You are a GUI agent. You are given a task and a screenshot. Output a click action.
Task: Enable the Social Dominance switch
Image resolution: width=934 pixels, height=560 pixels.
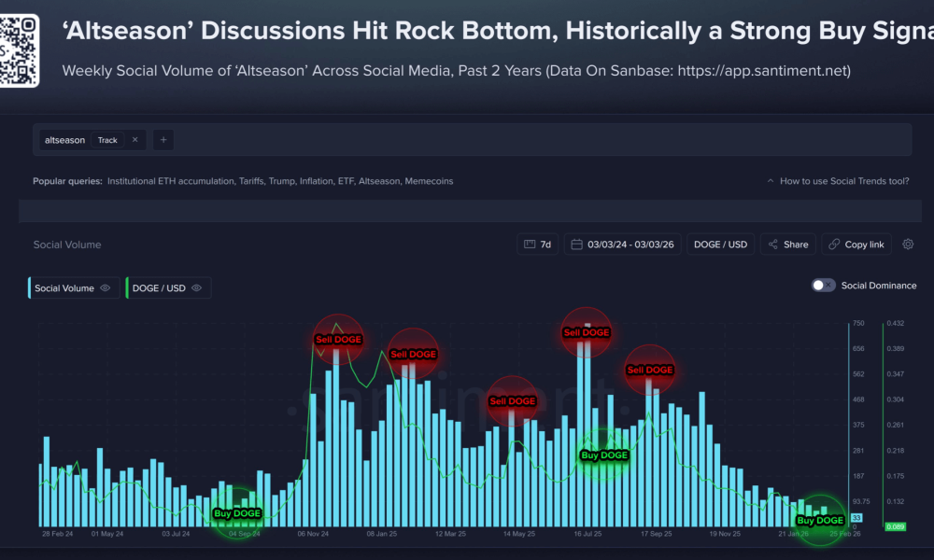pyautogui.click(x=823, y=286)
